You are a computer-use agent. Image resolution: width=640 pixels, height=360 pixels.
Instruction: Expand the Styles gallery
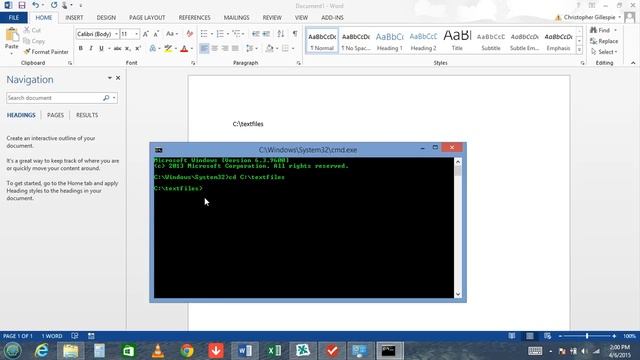(579, 50)
